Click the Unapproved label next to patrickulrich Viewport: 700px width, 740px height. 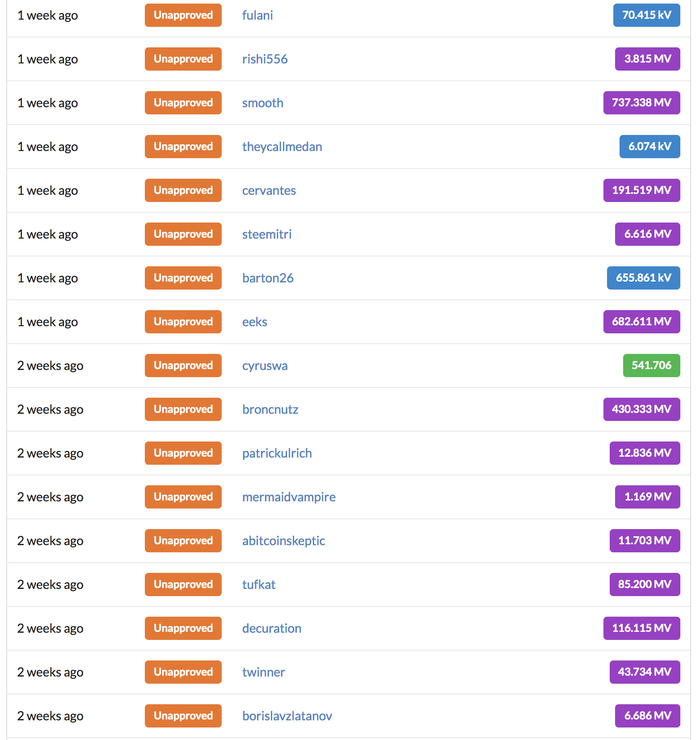point(183,453)
